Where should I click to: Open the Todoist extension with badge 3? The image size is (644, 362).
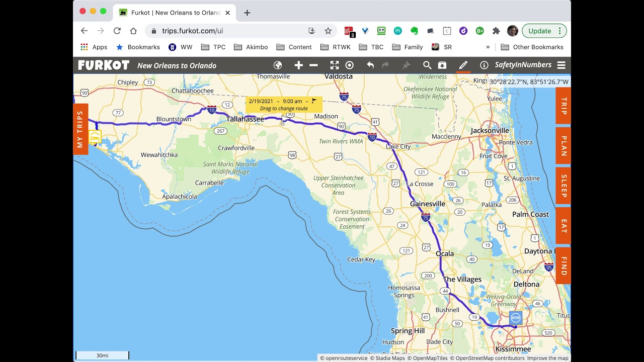pyautogui.click(x=349, y=31)
